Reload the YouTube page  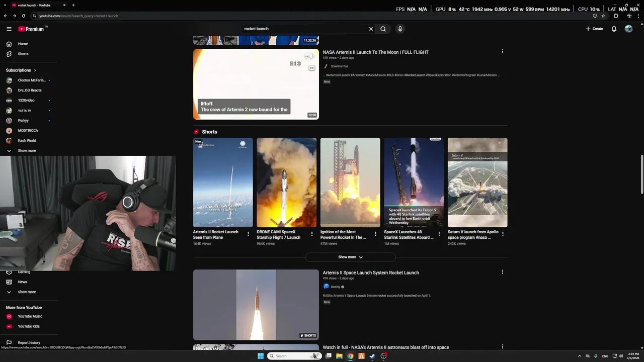24,16
